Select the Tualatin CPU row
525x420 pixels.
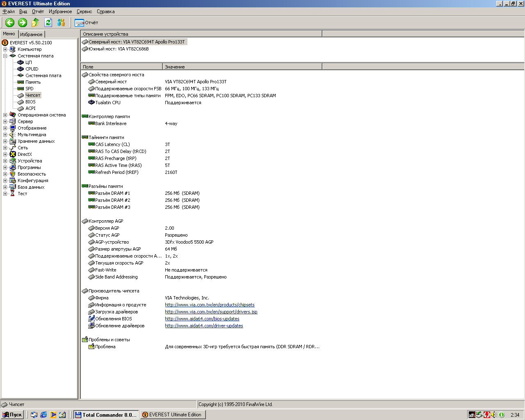201,103
